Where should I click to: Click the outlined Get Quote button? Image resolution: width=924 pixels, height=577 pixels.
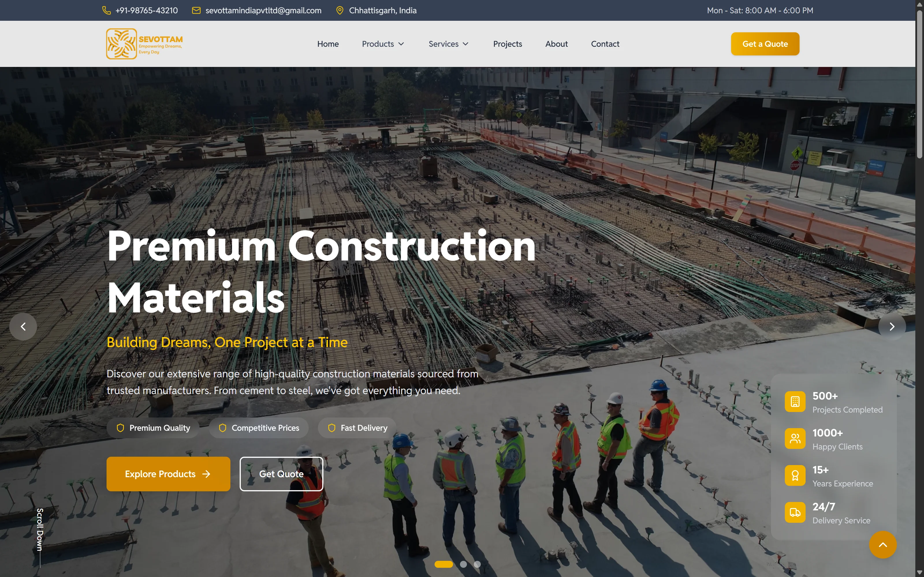coord(282,474)
